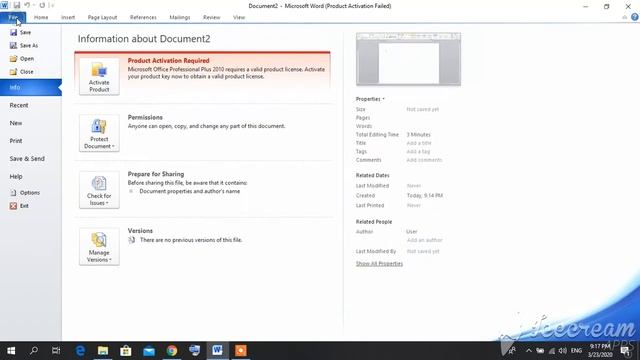The width and height of the screenshot is (640, 360).
Task: Click the volume icon in system tray
Action: coord(563,351)
